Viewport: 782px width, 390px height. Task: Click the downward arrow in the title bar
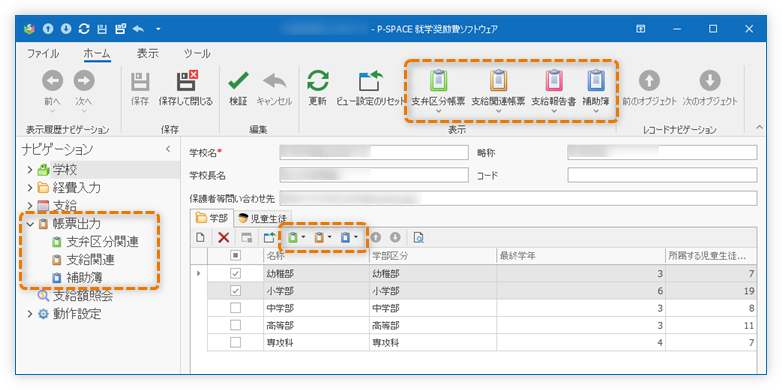coord(66,29)
